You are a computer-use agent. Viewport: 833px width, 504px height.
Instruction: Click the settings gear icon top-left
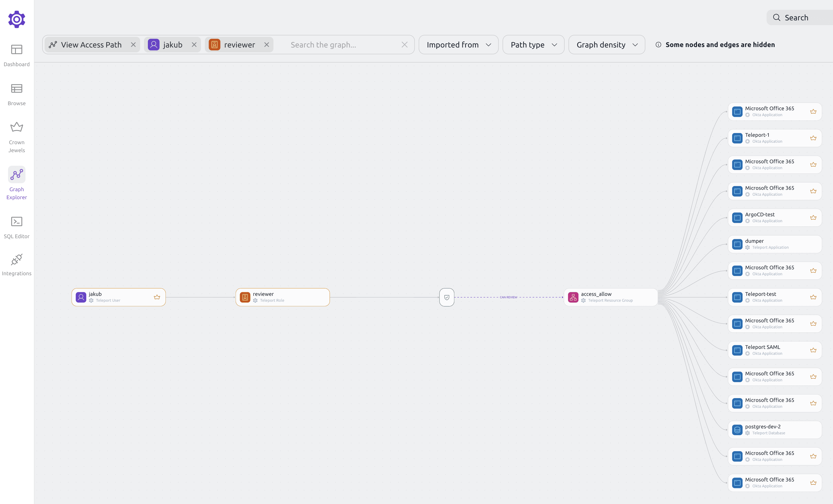coord(17,19)
